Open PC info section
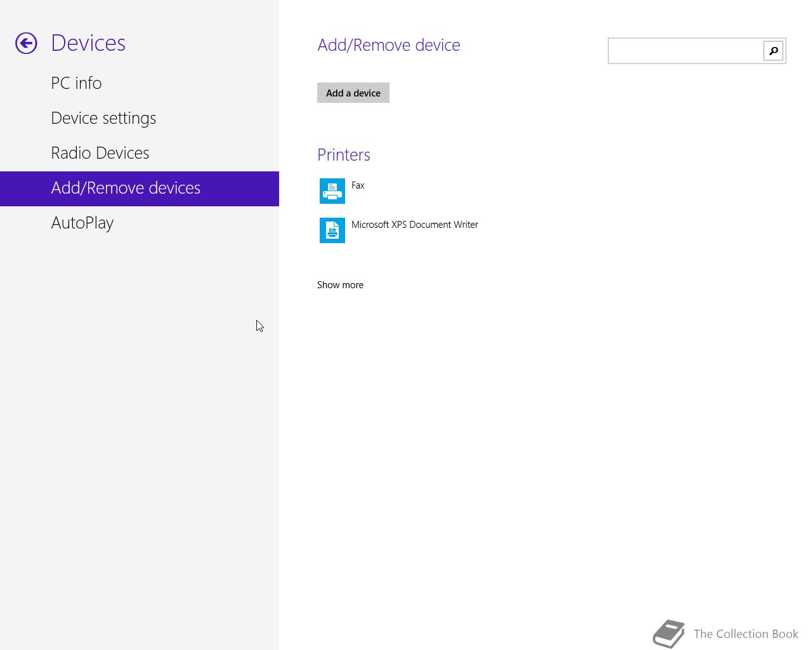Screen dimensions: 812x650 pos(140,83)
